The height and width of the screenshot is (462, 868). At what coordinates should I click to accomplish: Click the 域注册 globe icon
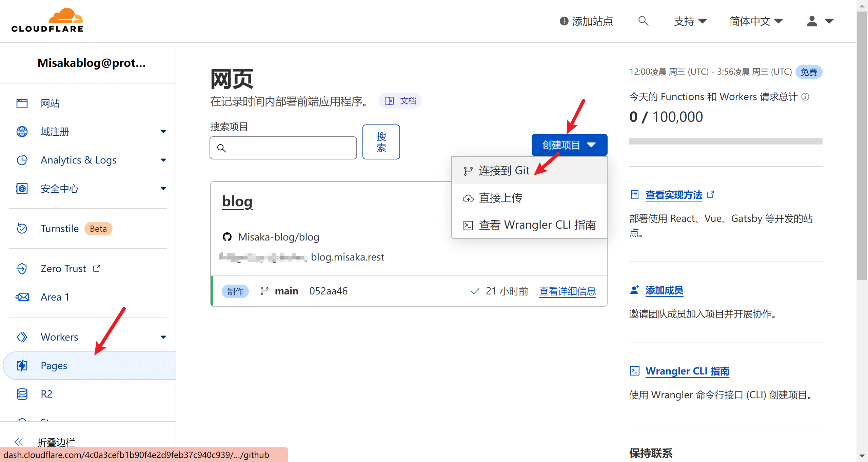[x=22, y=132]
